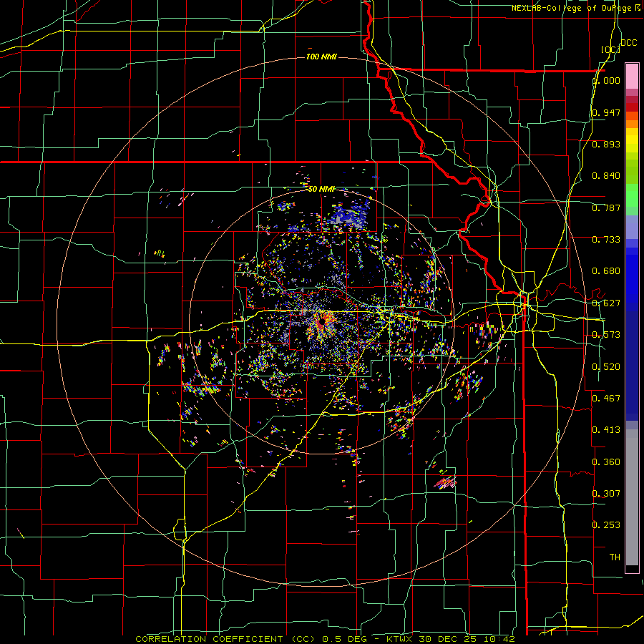The height and width of the screenshot is (644, 644).
Task: Click the 0.627 scale value
Action: pyautogui.click(x=606, y=303)
